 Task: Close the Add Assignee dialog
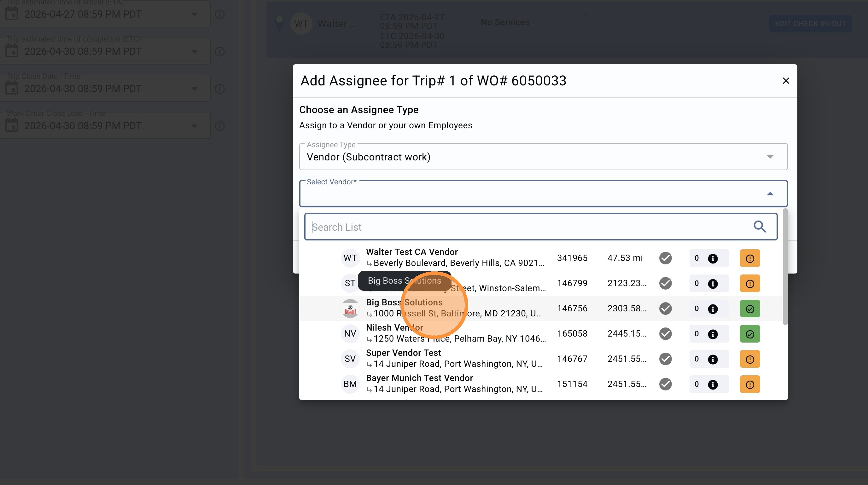pos(786,81)
